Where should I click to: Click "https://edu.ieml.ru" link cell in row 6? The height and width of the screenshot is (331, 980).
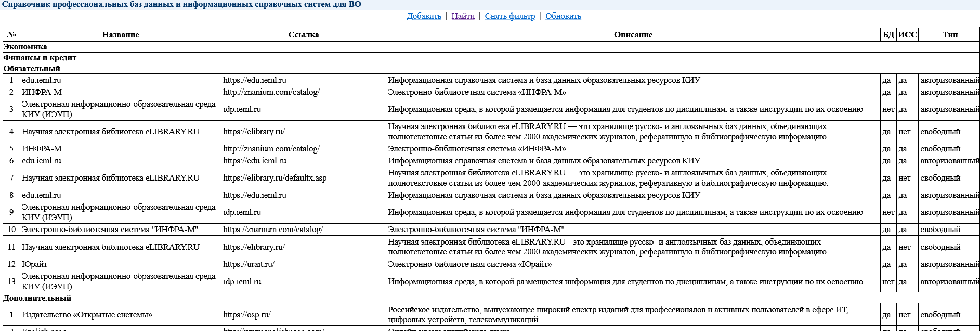[304, 161]
